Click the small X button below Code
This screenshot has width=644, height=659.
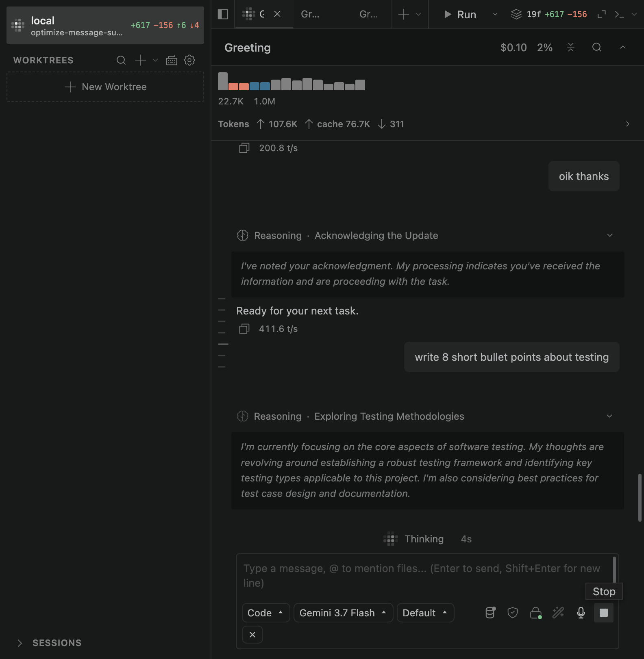[x=252, y=635]
